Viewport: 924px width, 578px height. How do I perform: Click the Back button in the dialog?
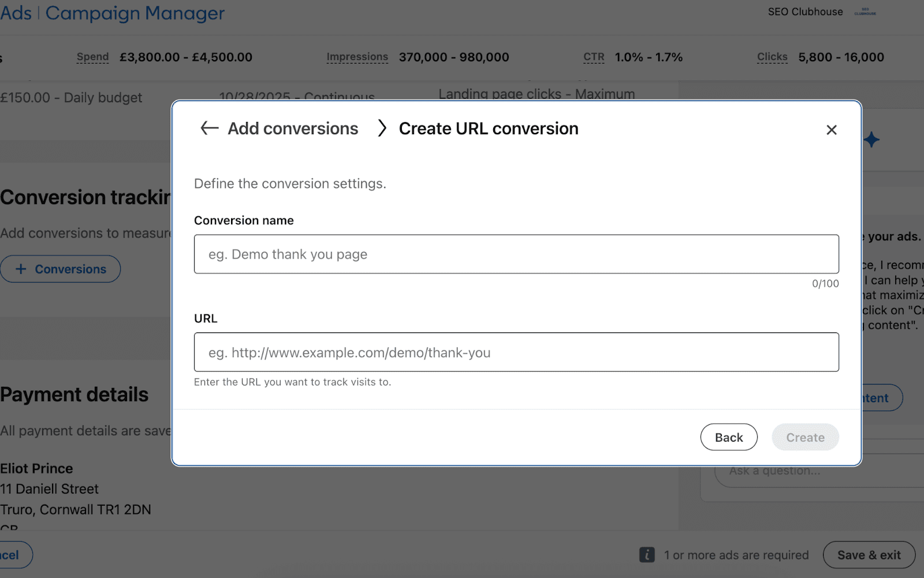coord(729,438)
